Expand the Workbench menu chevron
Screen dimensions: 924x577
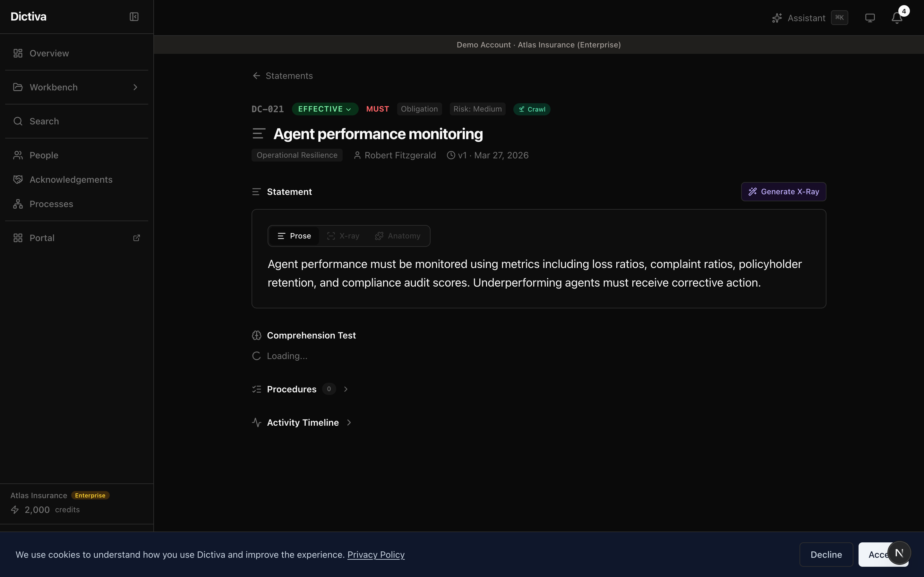pos(135,88)
